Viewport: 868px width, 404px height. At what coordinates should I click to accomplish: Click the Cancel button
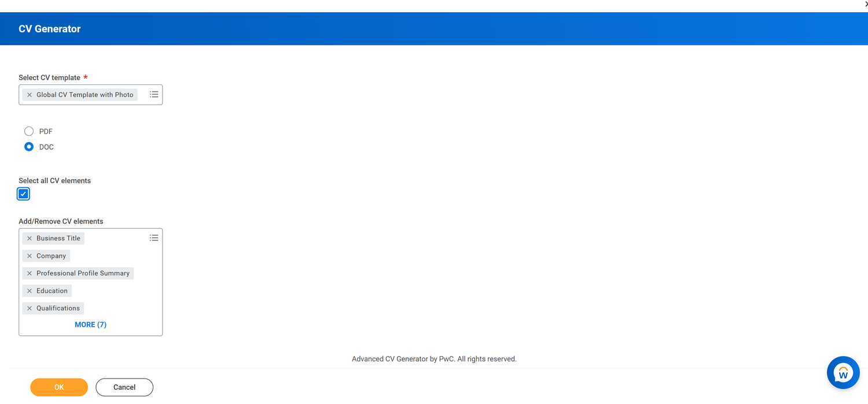tap(124, 387)
